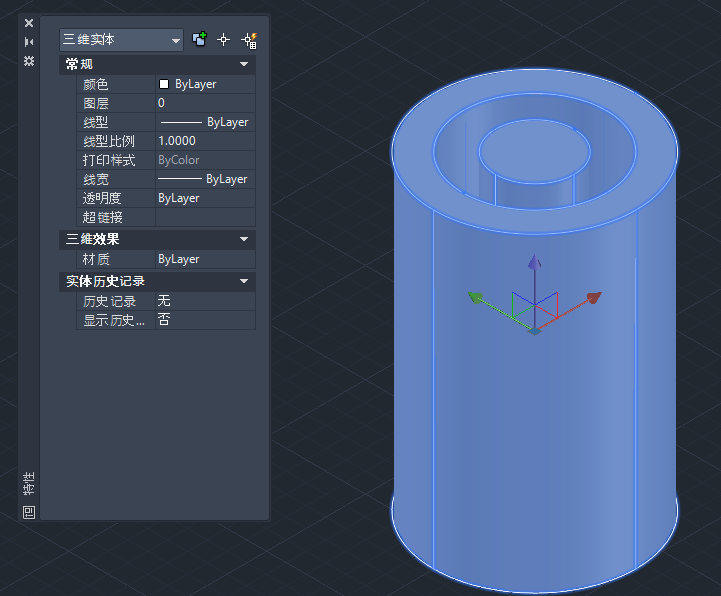Open the 三维实体 object type dropdown
721x596 pixels.
[121, 40]
